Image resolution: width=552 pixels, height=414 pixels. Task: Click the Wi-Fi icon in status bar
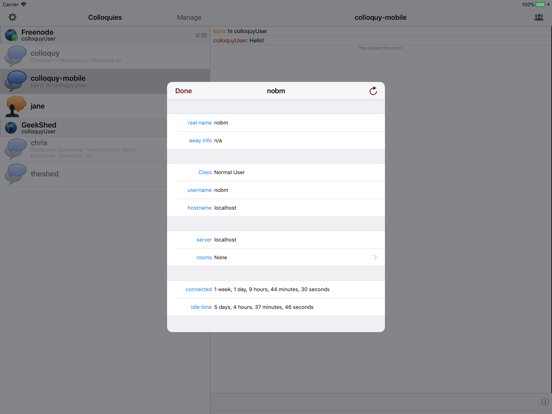point(24,4)
